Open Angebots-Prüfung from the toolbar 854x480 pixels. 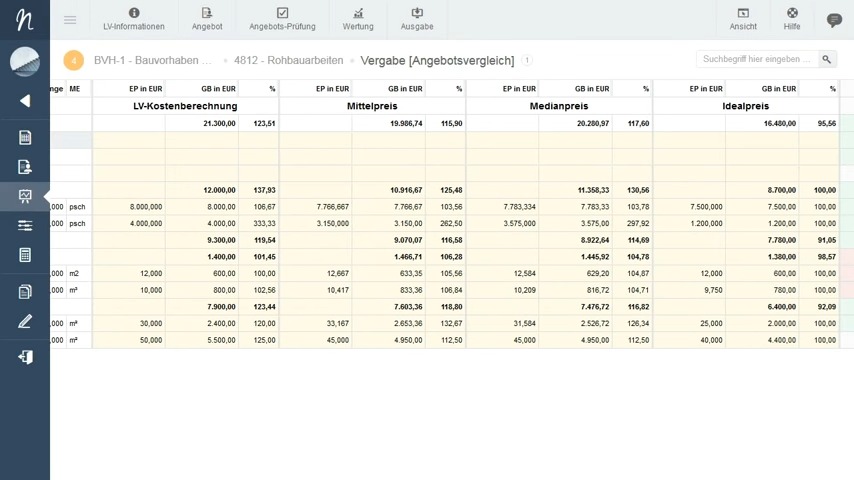tap(282, 19)
